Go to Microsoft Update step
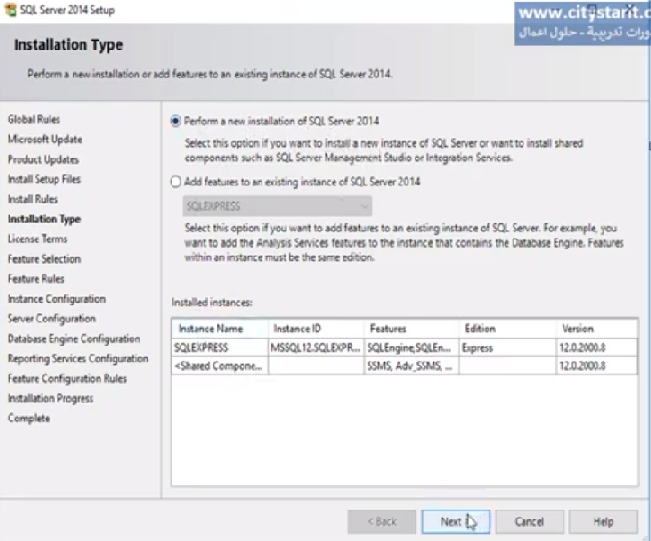 [45, 140]
